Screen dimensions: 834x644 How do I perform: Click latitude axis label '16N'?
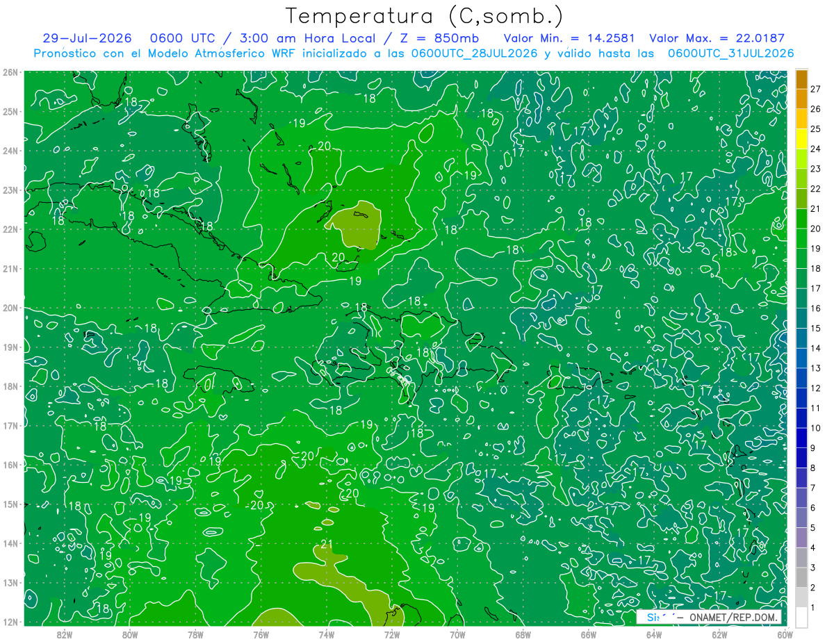pos(10,465)
